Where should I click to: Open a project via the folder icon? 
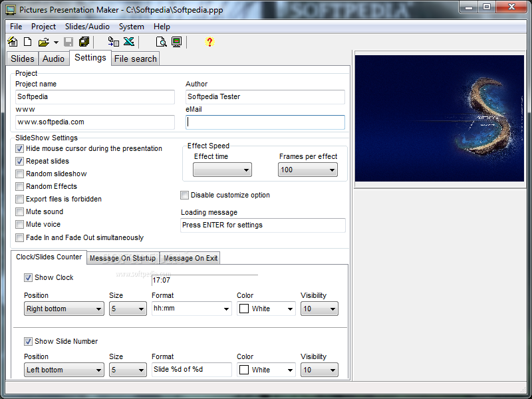click(x=43, y=42)
